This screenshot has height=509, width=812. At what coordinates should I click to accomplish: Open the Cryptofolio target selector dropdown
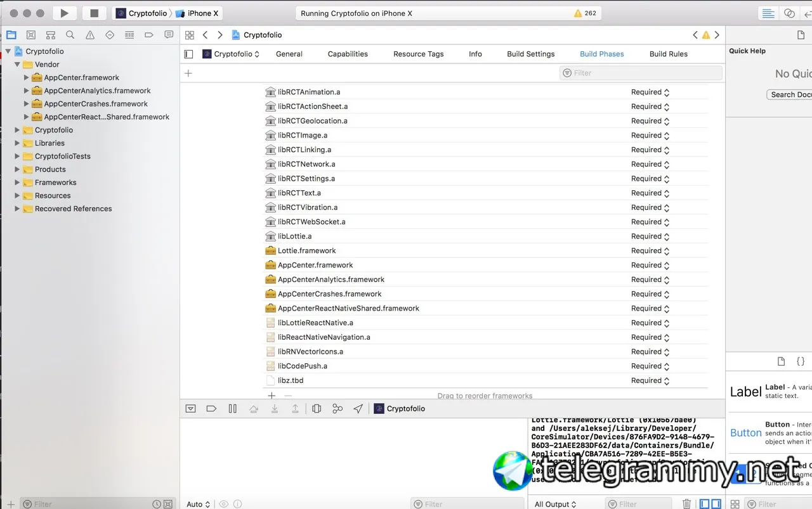(x=231, y=54)
